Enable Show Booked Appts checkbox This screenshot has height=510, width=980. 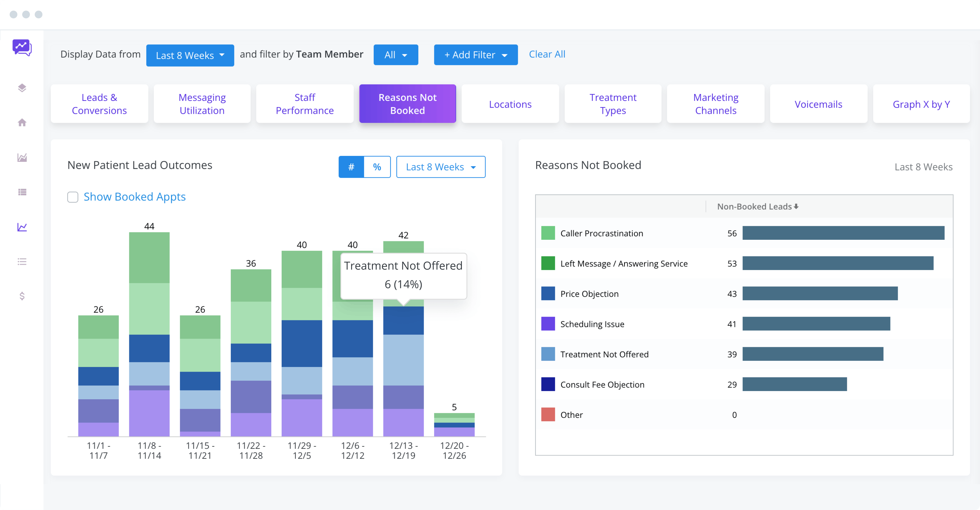tap(73, 197)
